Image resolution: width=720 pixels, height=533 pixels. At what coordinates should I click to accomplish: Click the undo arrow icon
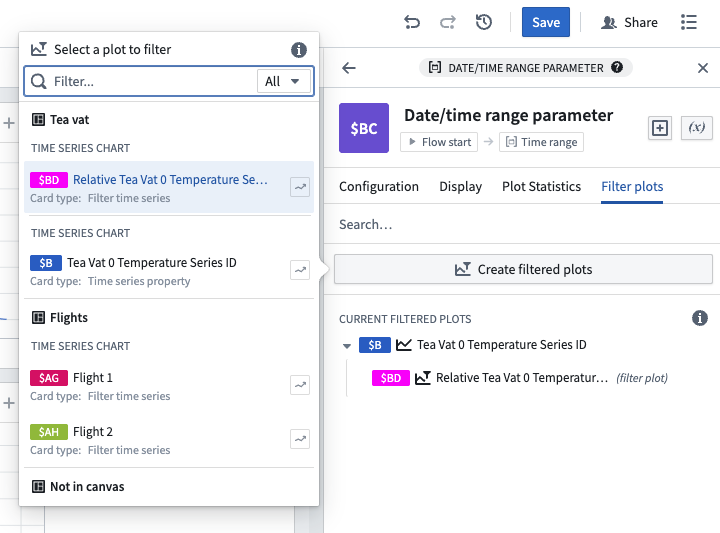[412, 22]
